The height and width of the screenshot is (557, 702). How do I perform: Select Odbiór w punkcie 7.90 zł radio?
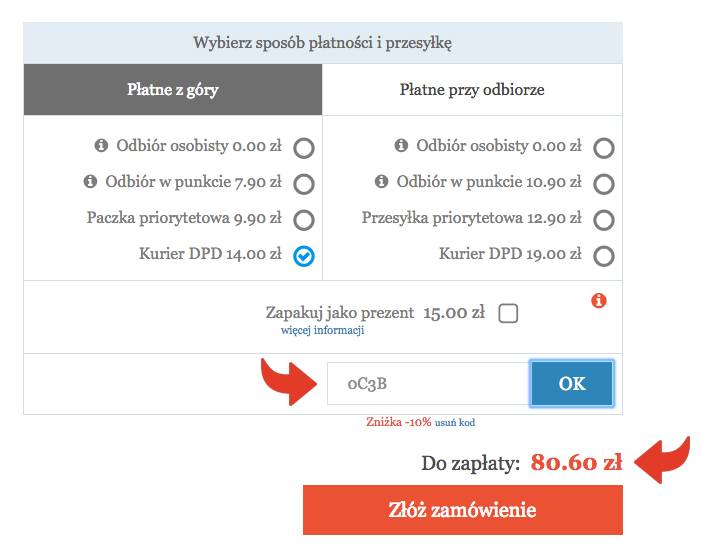[x=304, y=184]
